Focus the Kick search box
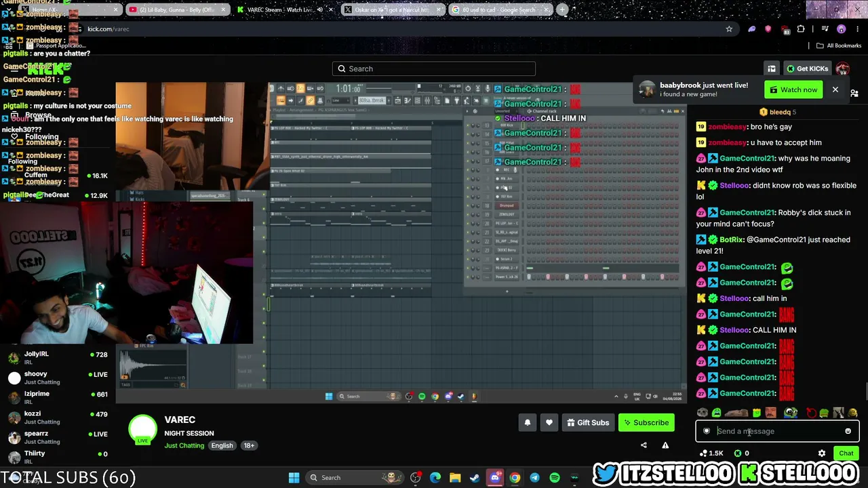 tap(434, 68)
